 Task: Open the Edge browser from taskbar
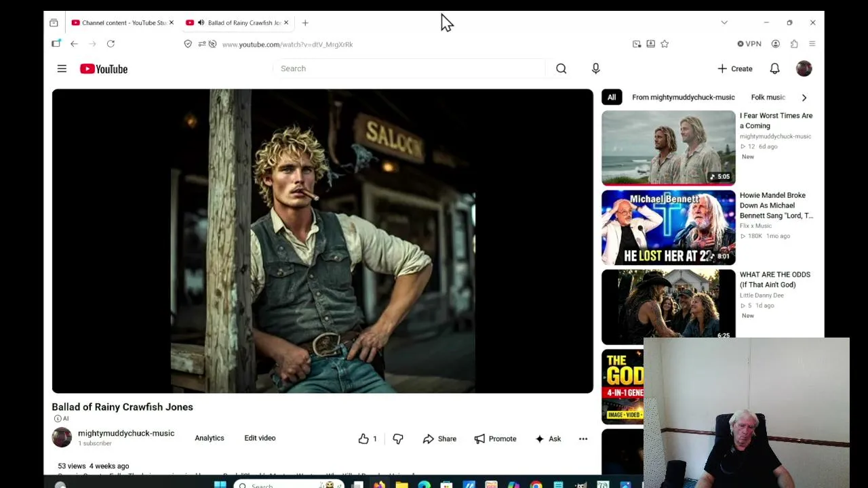click(424, 485)
